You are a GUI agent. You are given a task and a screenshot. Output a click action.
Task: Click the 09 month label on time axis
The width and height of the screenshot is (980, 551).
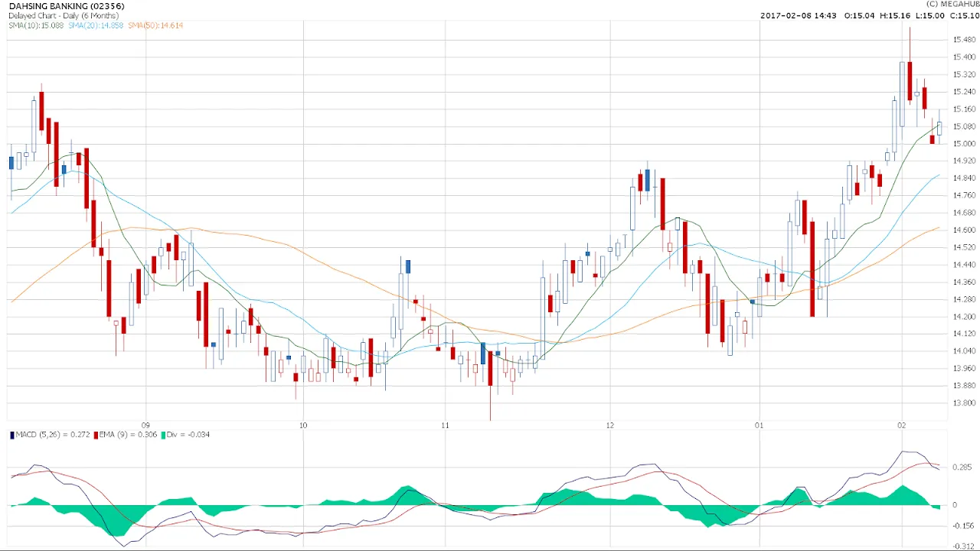click(145, 425)
